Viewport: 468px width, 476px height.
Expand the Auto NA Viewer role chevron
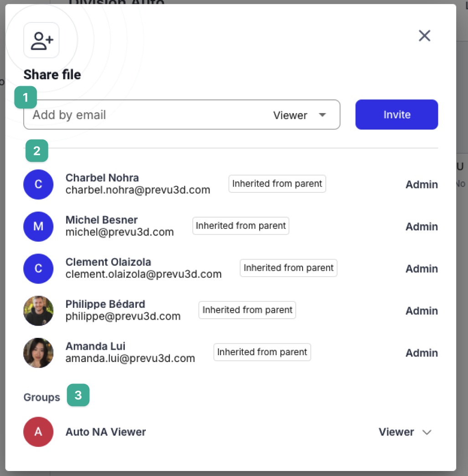click(427, 432)
